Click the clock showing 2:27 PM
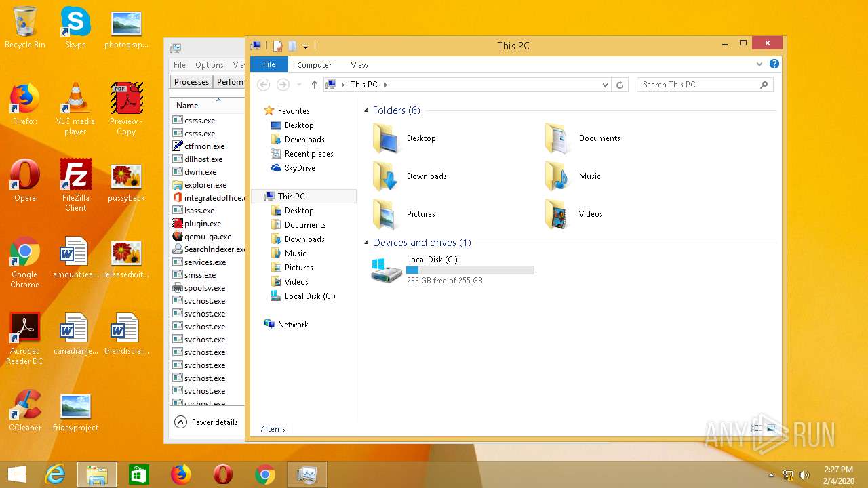The height and width of the screenshot is (488, 868). coord(838,469)
